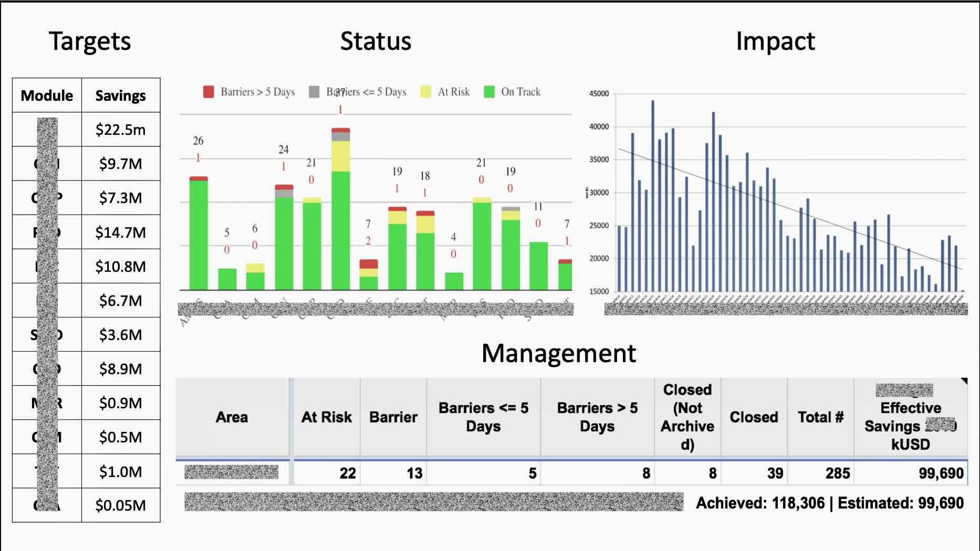980x551 pixels.
Task: Click the tallest blue bar in Impact chart
Action: pyautogui.click(x=653, y=196)
